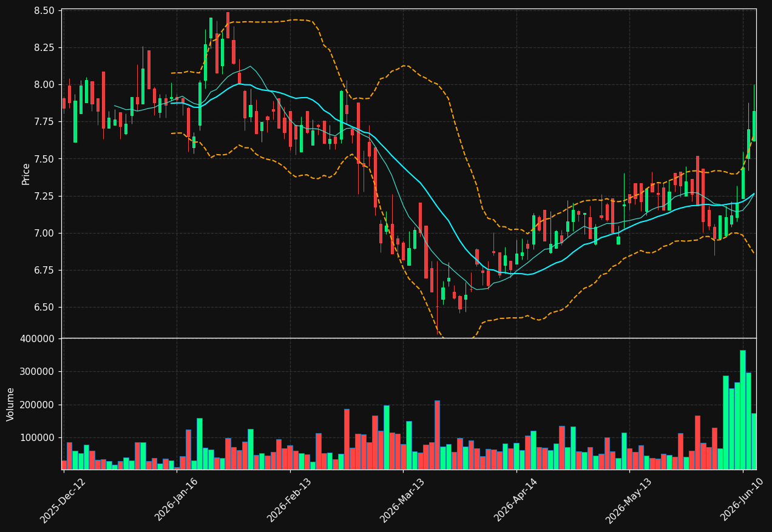Click the Price axis title
The image size is (772, 532).
click(x=26, y=173)
